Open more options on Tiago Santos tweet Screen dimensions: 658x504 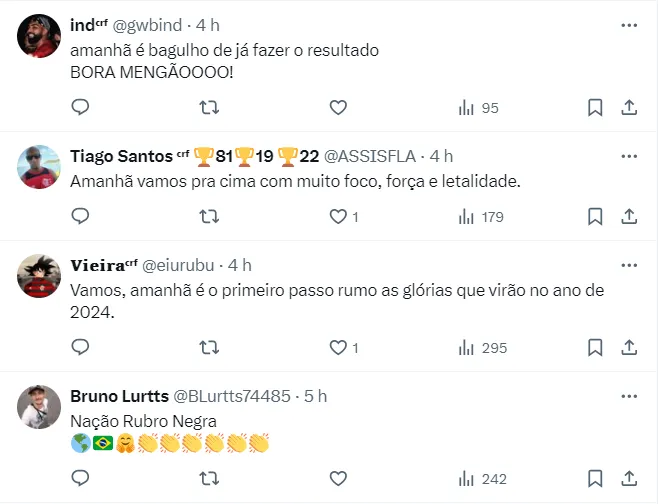tap(629, 156)
